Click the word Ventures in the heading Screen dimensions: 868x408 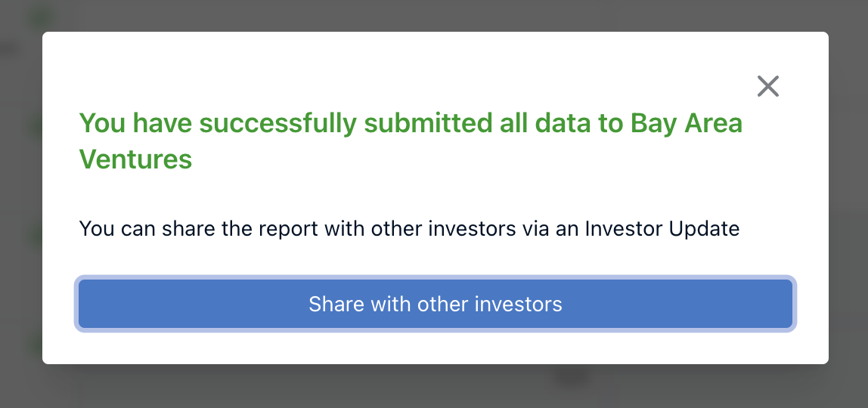(135, 159)
